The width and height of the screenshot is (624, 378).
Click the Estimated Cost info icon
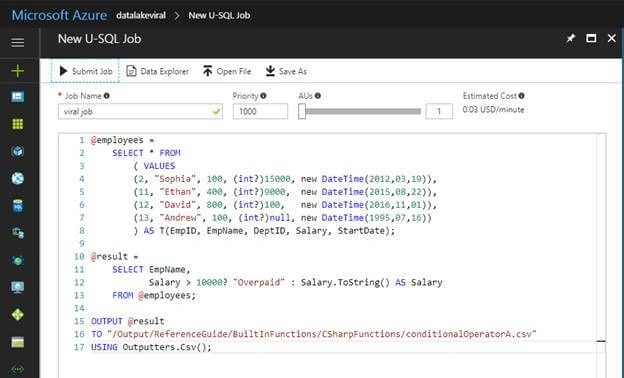(x=522, y=95)
